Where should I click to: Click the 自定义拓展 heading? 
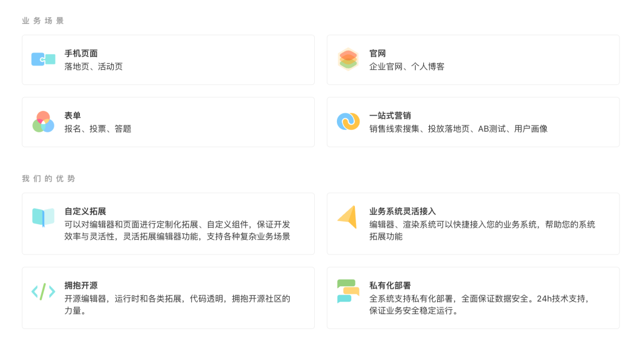click(85, 211)
